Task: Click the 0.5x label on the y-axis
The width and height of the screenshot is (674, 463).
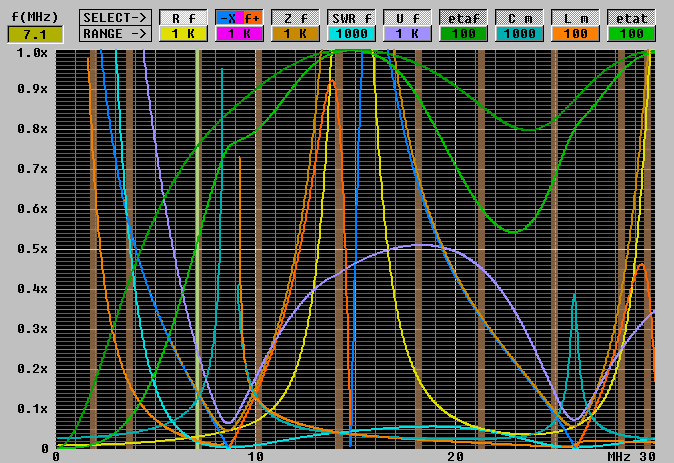Action: click(32, 249)
